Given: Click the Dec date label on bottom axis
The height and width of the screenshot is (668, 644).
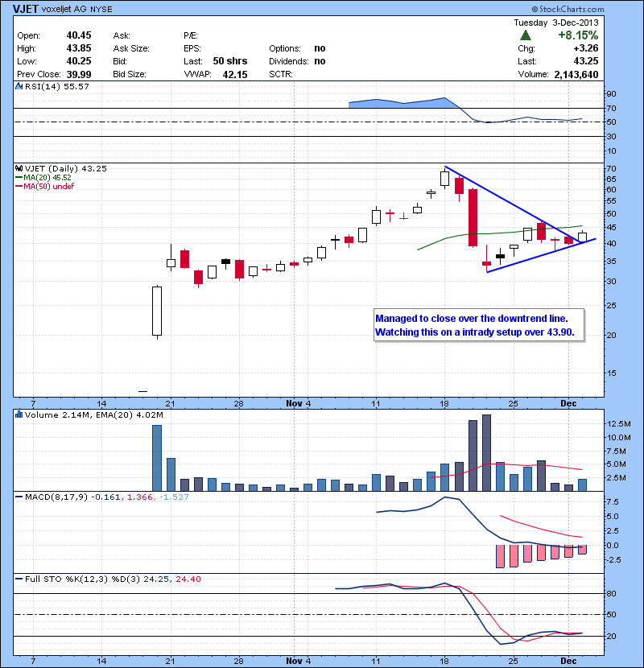Looking at the screenshot, I should 568,660.
